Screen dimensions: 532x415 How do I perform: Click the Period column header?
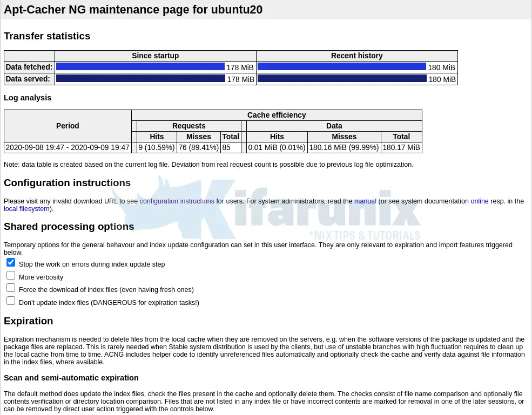tap(68, 126)
